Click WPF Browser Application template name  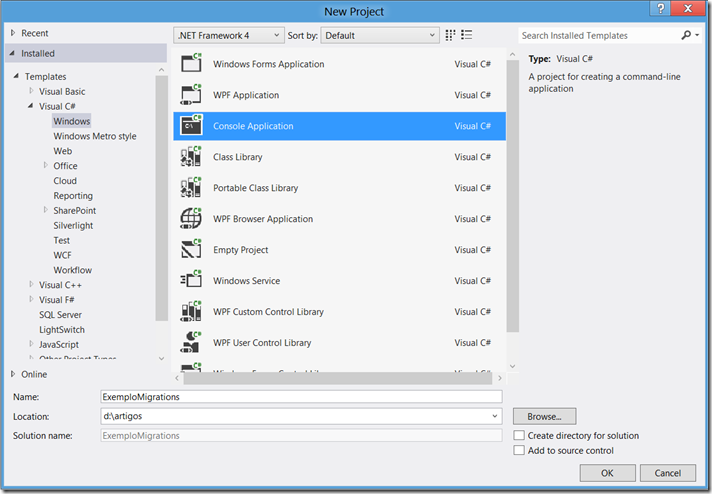coord(263,218)
